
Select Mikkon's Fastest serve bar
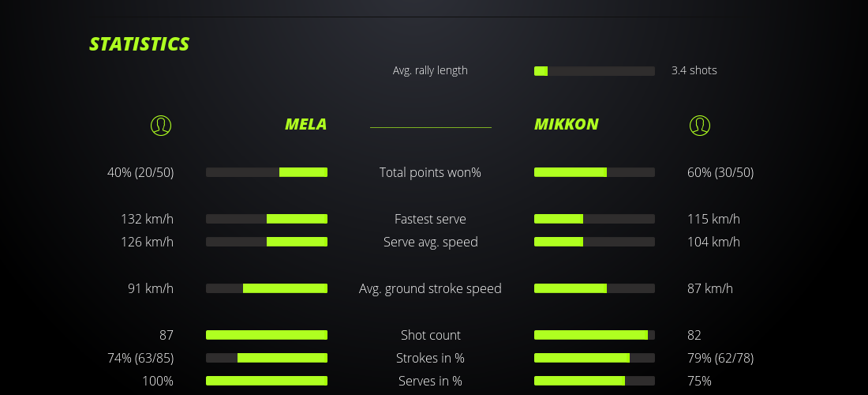(594, 219)
